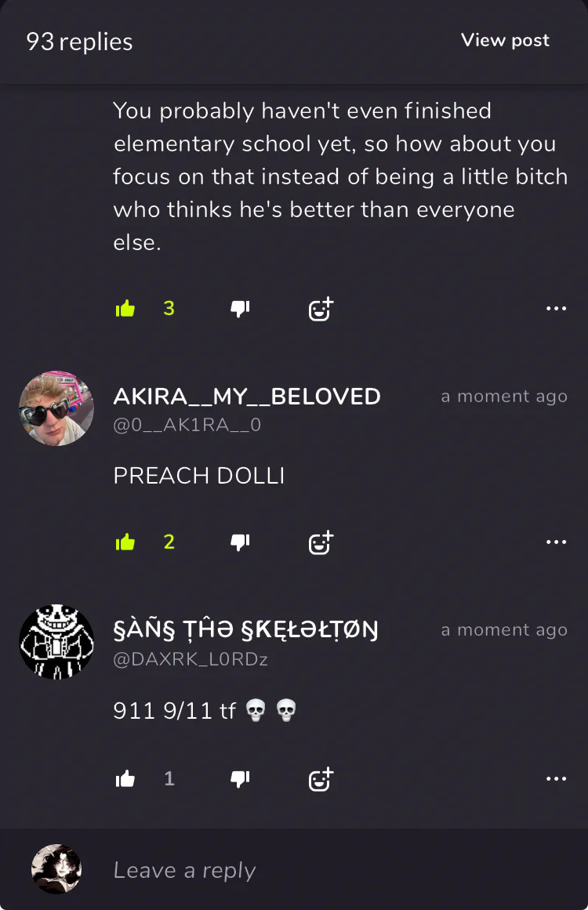Dislike the elementary school comment

point(240,309)
